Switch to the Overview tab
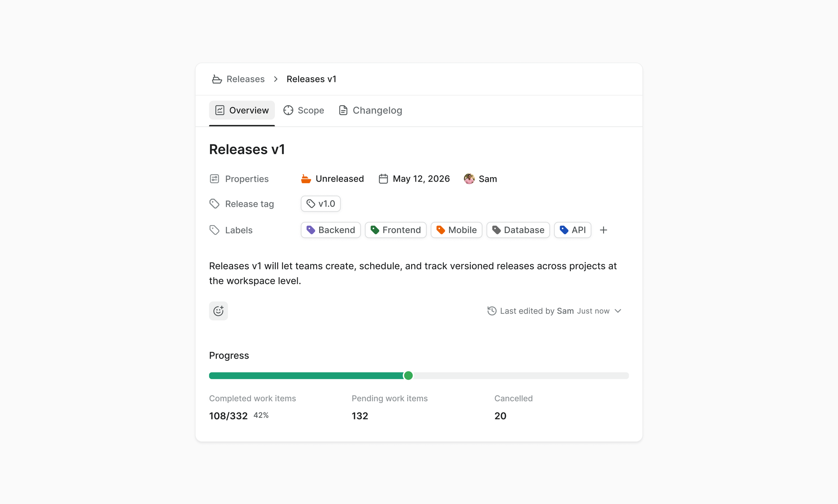 (x=242, y=110)
